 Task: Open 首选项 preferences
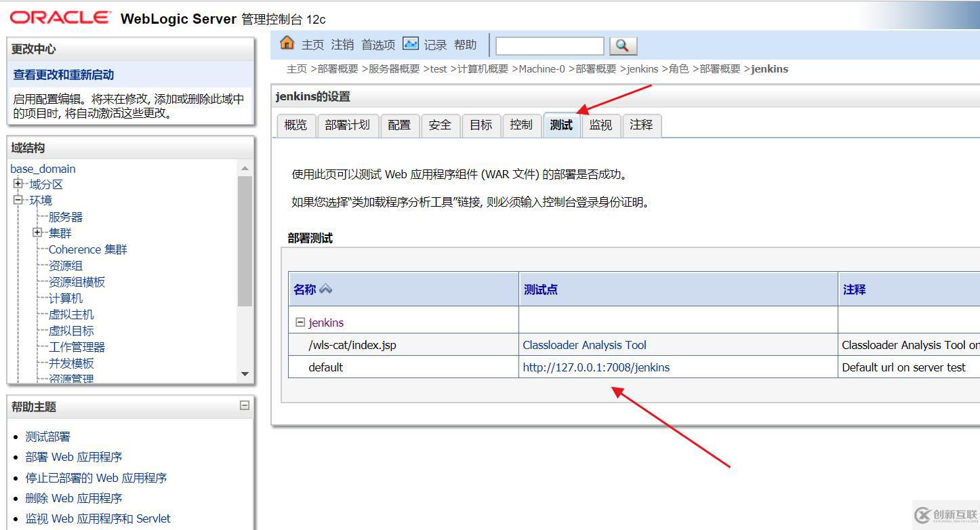(378, 45)
